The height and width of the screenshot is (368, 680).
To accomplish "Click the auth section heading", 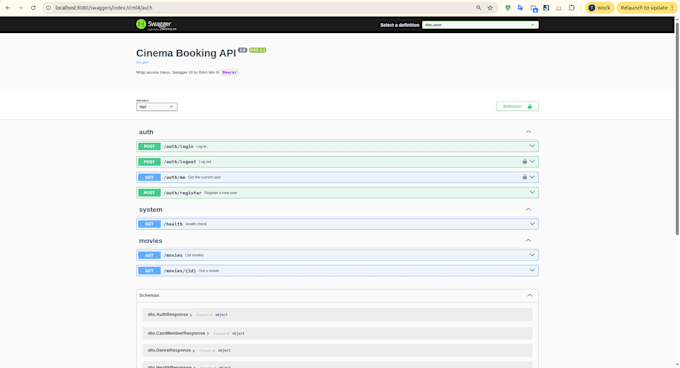I will point(146,132).
